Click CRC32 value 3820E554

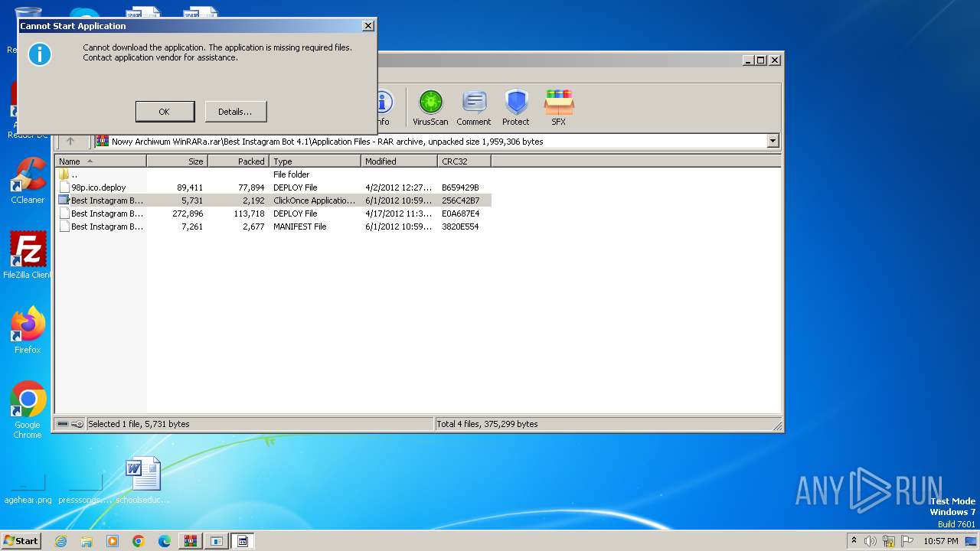[460, 227]
